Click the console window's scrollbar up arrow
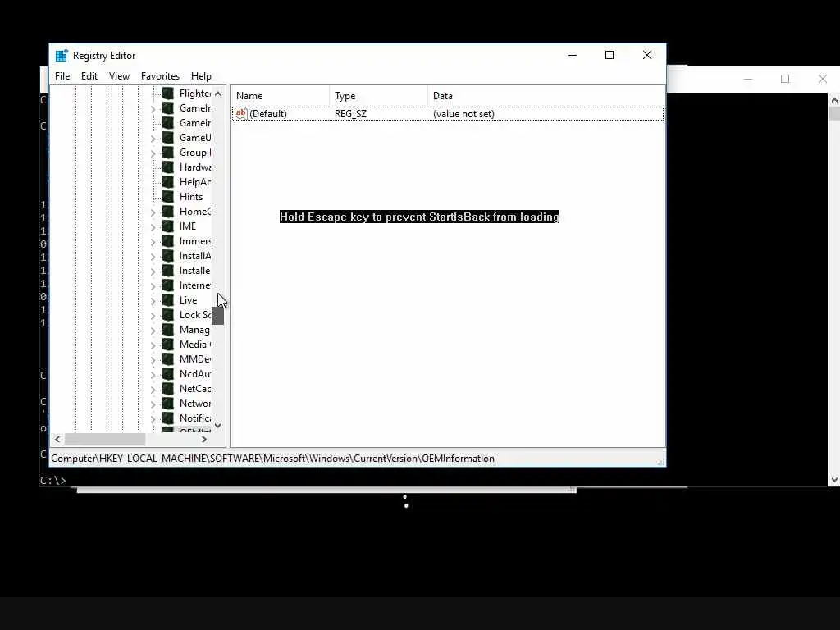The width and height of the screenshot is (840, 630). [834, 100]
